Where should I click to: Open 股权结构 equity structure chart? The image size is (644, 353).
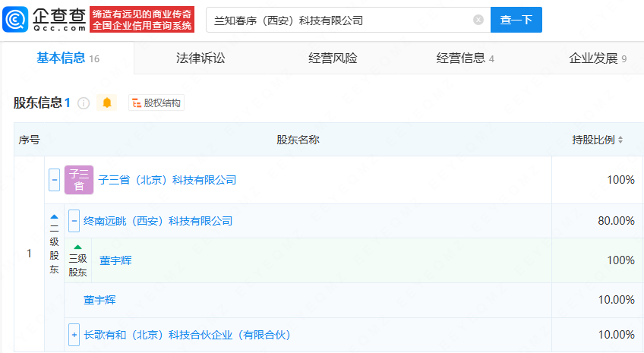[156, 103]
